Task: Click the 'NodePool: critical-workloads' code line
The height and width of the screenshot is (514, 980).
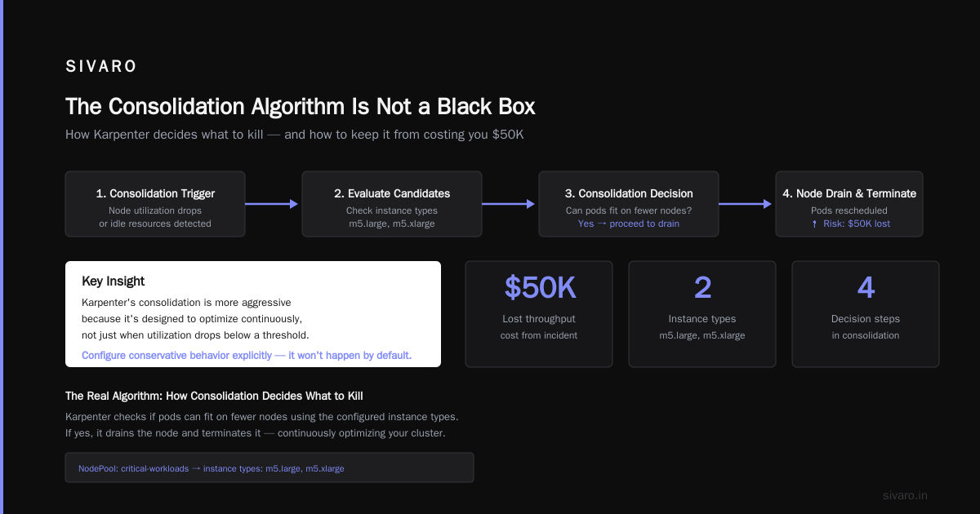Action: pos(212,468)
